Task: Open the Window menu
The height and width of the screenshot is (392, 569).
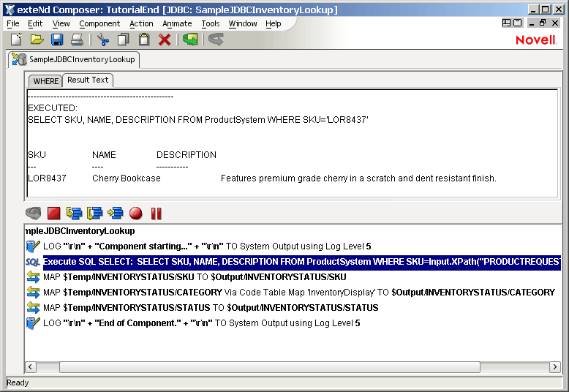Action: pos(243,23)
